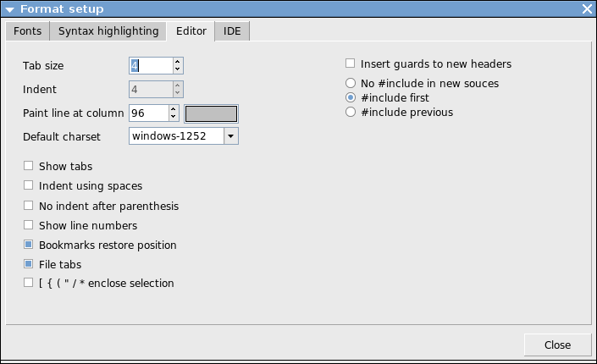This screenshot has width=597, height=364.
Task: Open the Syntax highlighting tab
Action: coord(108,31)
